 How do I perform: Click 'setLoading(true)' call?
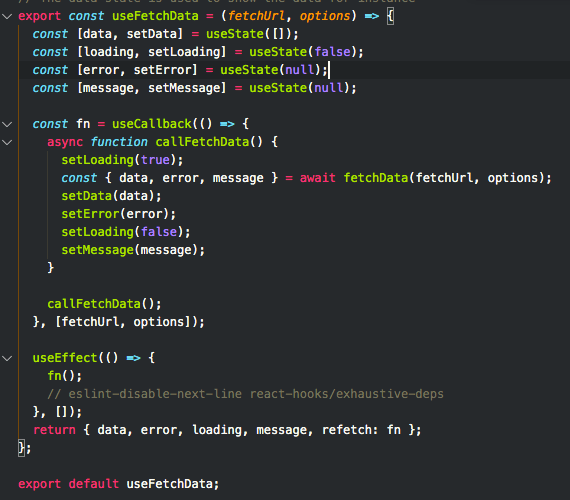click(119, 160)
